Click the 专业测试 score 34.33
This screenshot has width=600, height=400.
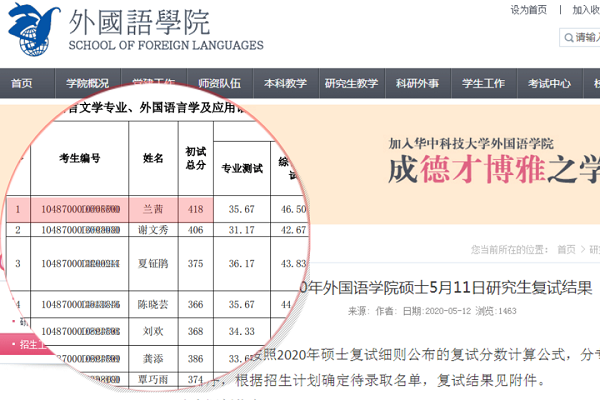pyautogui.click(x=241, y=331)
